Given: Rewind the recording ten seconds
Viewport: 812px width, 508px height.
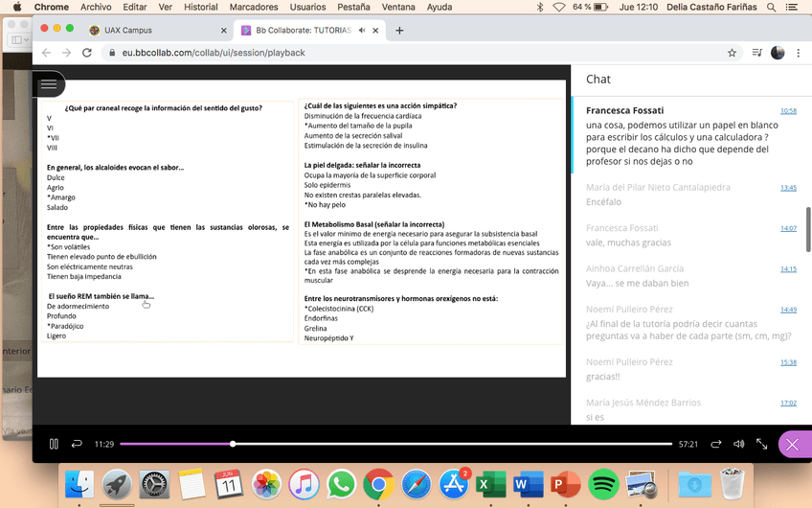Looking at the screenshot, I should coord(77,444).
